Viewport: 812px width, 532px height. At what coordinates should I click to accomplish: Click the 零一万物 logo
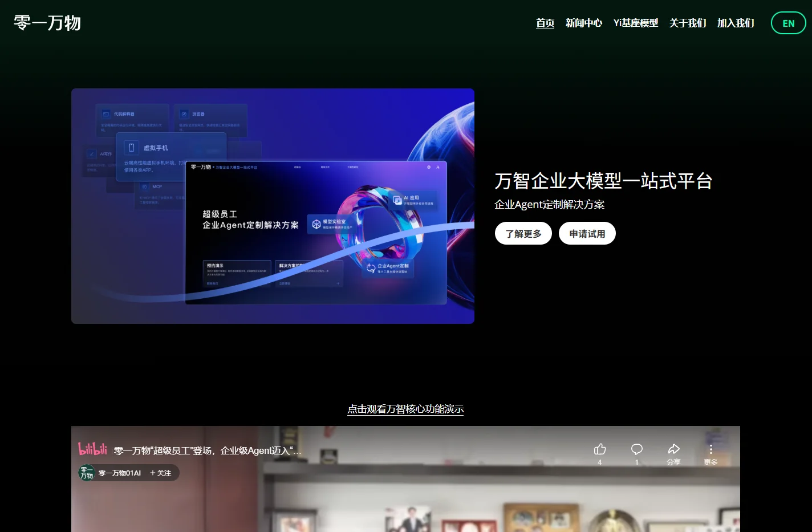(47, 23)
